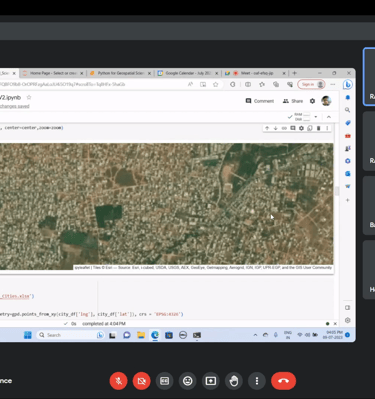Open Edge settings and more menu
This screenshot has height=399, width=375.
333,84
